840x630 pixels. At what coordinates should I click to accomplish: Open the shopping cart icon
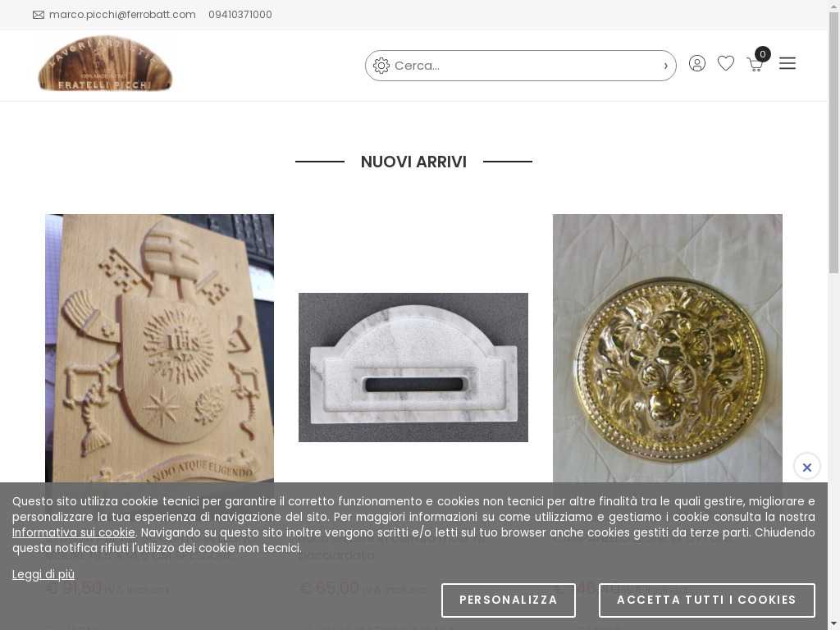(756, 64)
